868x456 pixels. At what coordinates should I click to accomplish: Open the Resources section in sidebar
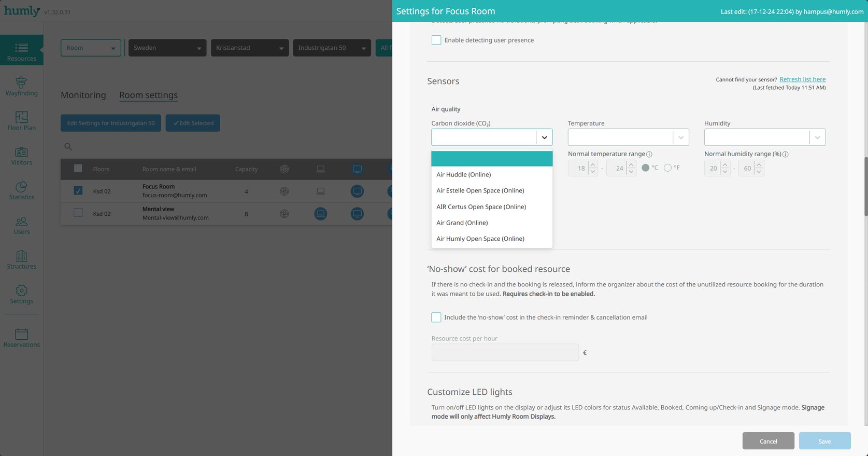[x=22, y=50]
